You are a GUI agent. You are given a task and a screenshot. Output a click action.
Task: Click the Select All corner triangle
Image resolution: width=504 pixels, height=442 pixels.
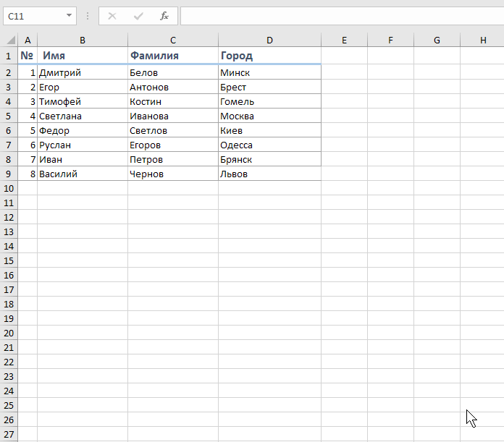pos(9,41)
